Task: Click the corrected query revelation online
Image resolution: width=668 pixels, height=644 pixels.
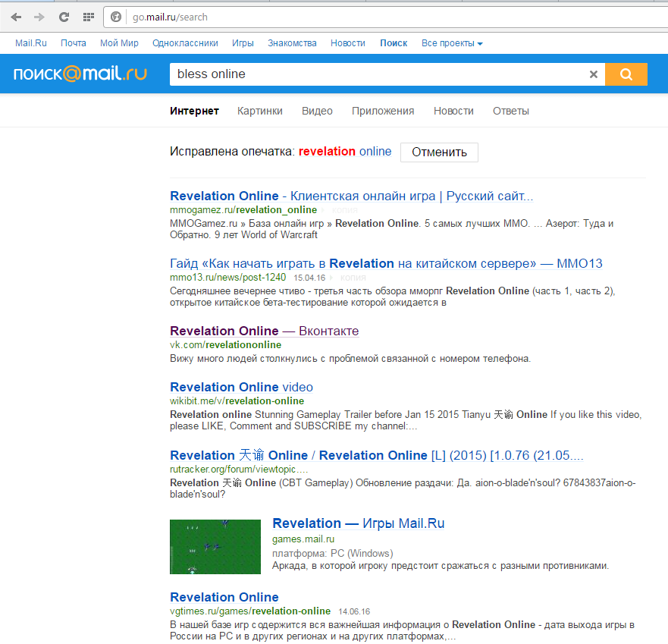Action: [345, 151]
